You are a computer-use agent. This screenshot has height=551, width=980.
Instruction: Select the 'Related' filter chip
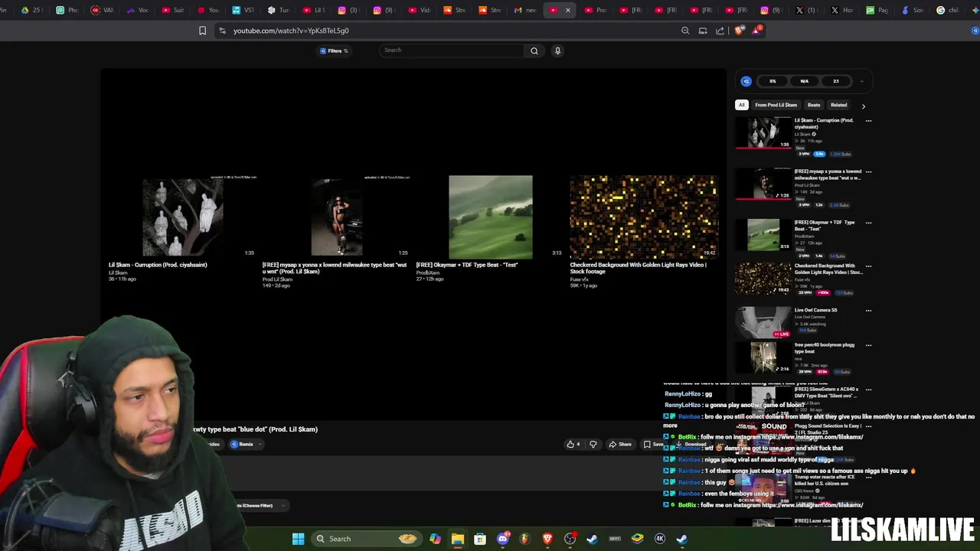point(838,105)
